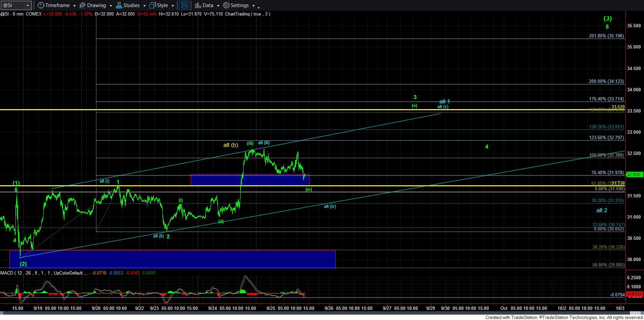Click the -0.0794 MACD axis value
The width and height of the screenshot is (644, 320).
tap(617, 295)
